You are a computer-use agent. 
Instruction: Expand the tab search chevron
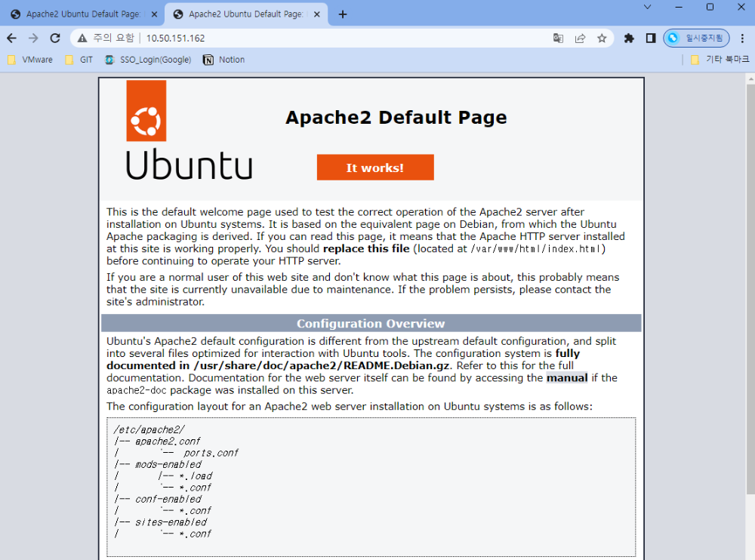(x=648, y=7)
